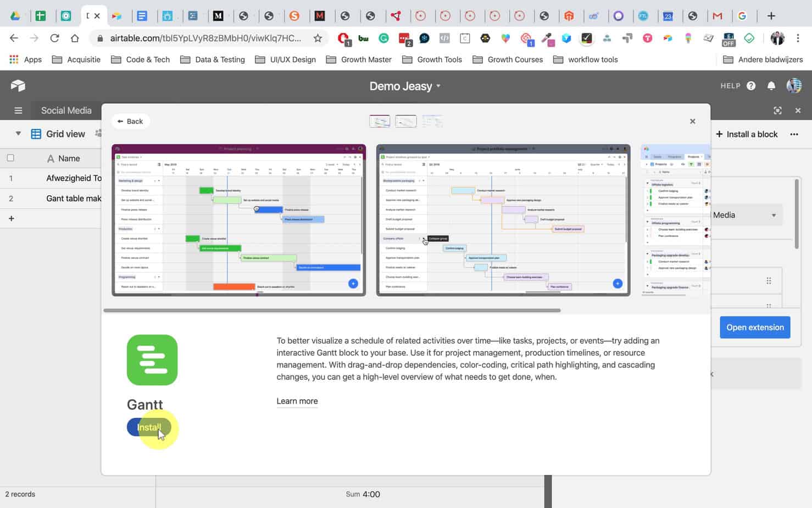Open the Chrome three-dot menu

click(798, 38)
